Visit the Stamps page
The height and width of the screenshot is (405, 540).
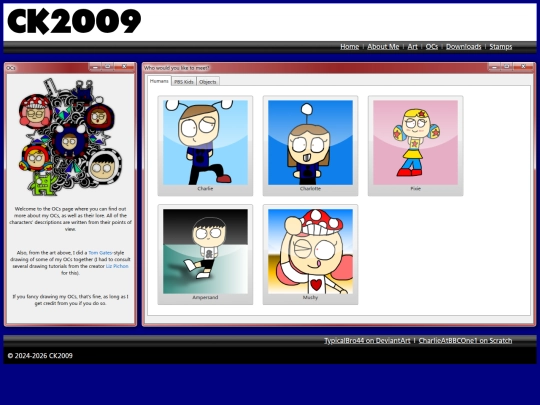coord(500,46)
